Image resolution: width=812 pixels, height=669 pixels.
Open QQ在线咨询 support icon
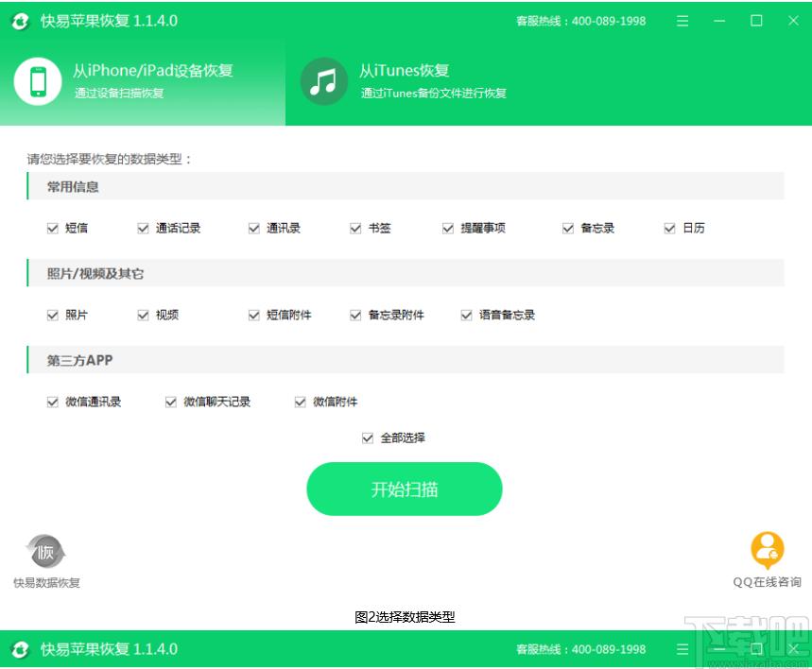pos(767,550)
